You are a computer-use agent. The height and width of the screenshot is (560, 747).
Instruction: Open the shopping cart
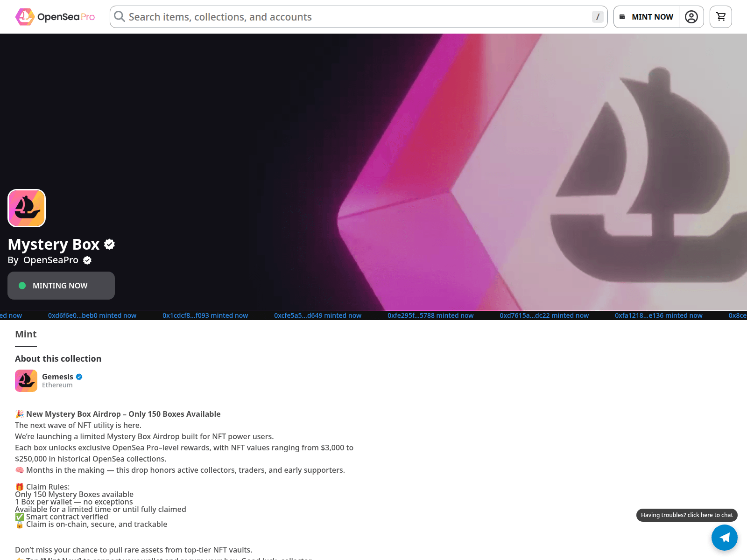[x=720, y=17]
